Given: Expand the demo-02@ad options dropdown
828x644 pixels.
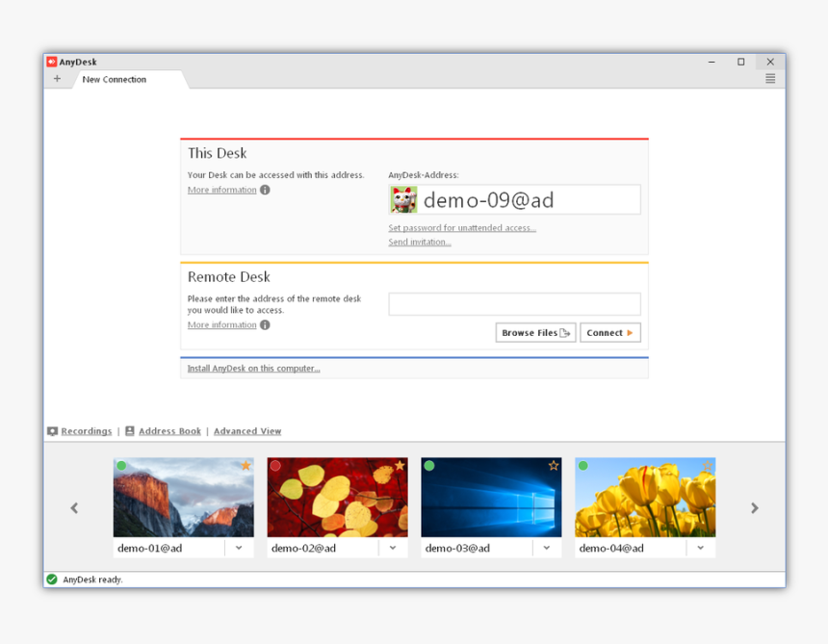Looking at the screenshot, I should (393, 547).
